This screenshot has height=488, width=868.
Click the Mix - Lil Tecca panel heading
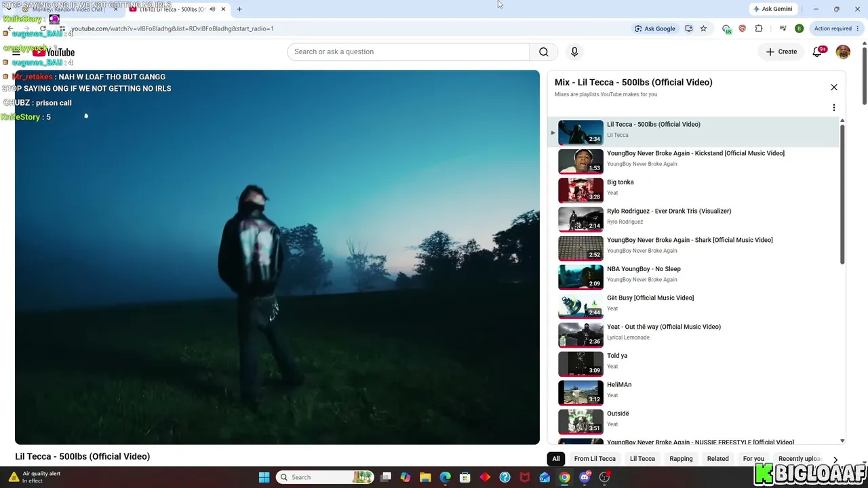[x=633, y=83]
